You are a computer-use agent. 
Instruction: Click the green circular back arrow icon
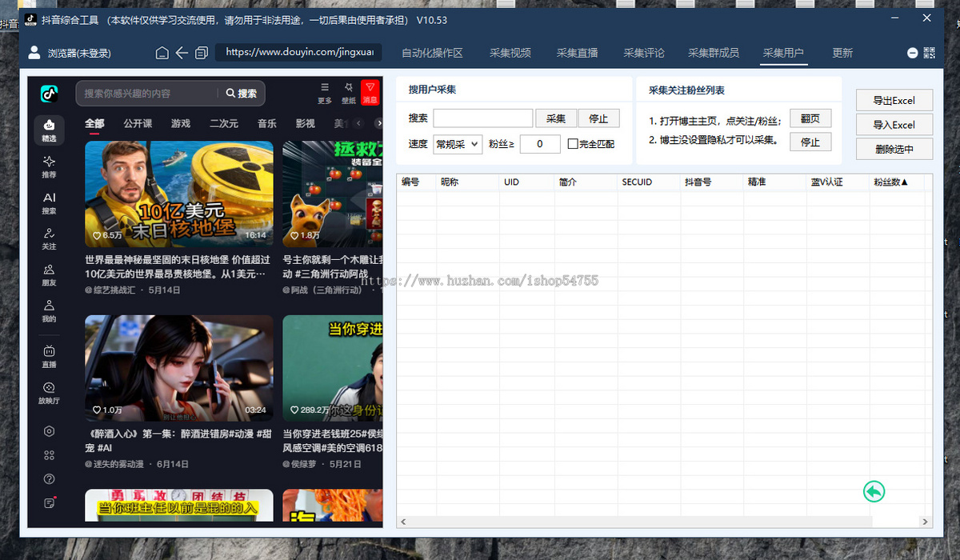tap(874, 491)
